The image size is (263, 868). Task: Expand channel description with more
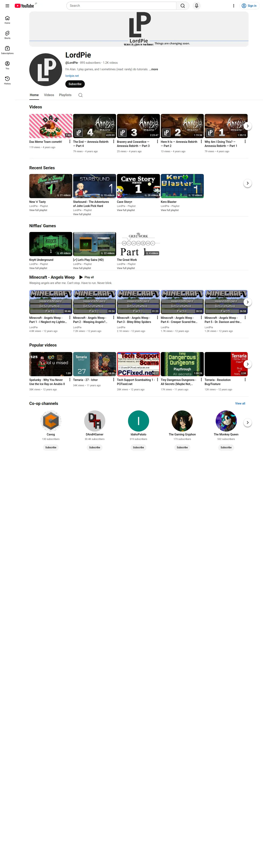point(154,69)
